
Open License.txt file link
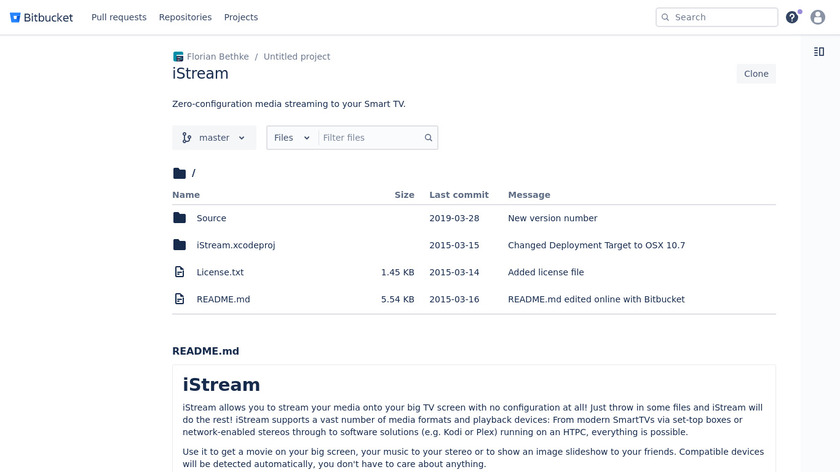[220, 272]
